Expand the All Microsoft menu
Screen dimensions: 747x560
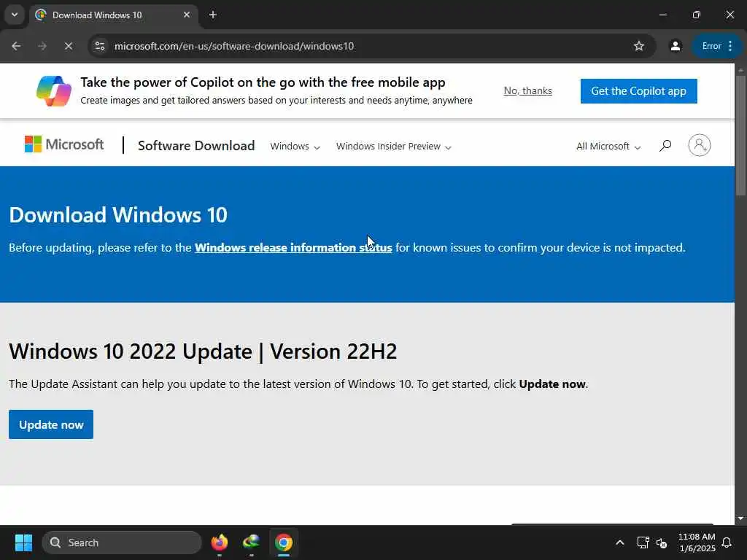pyautogui.click(x=608, y=146)
